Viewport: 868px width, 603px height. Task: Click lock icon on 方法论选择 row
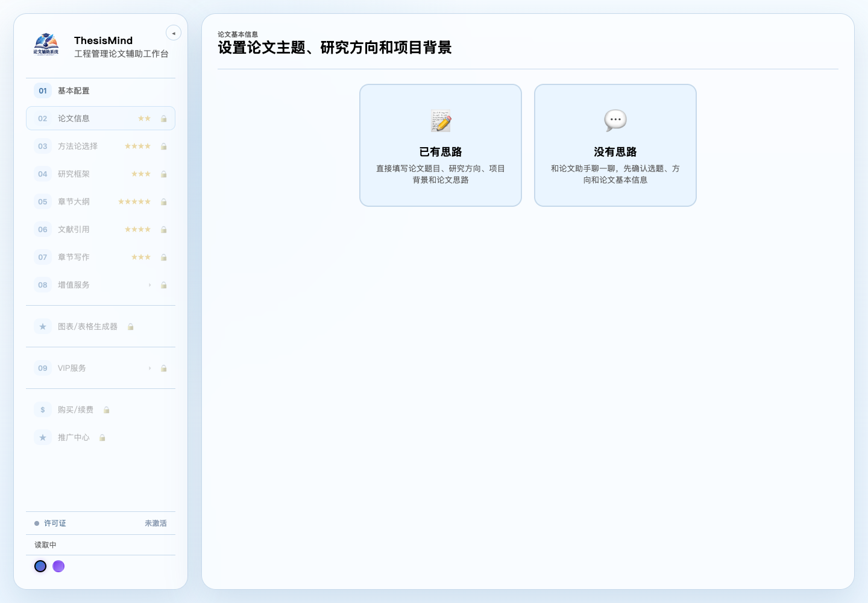[x=163, y=147]
